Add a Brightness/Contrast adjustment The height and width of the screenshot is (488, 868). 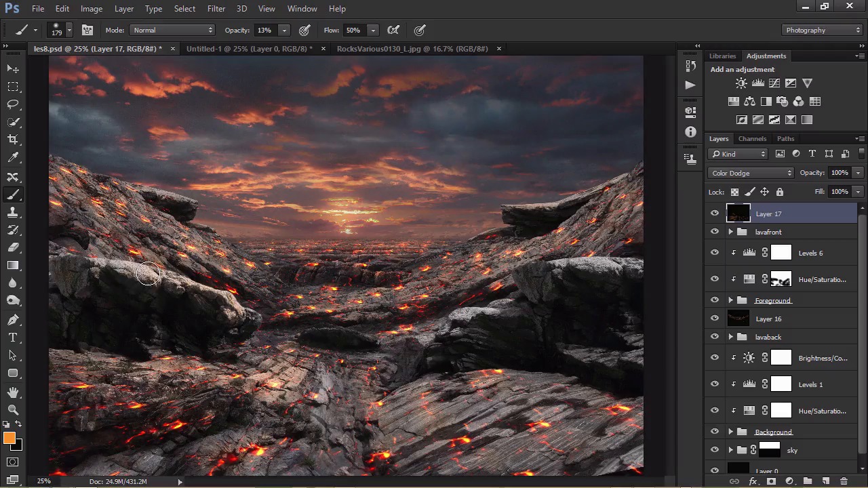coord(741,83)
